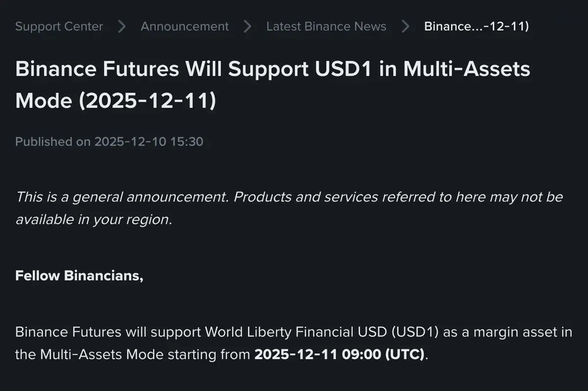Navigate to the Announcement section
Screen dimensions: 588x391
click(185, 26)
